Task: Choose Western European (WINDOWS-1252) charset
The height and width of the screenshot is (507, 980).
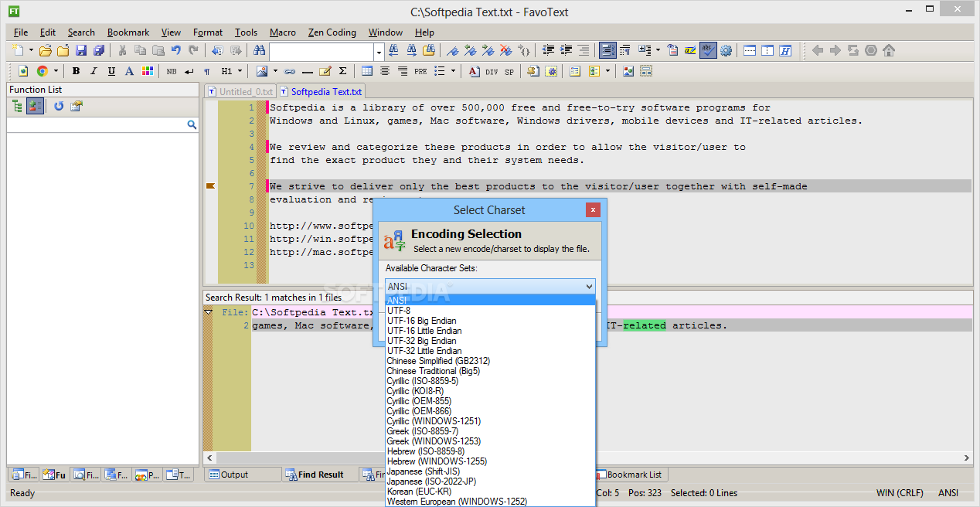Action: coord(457,502)
